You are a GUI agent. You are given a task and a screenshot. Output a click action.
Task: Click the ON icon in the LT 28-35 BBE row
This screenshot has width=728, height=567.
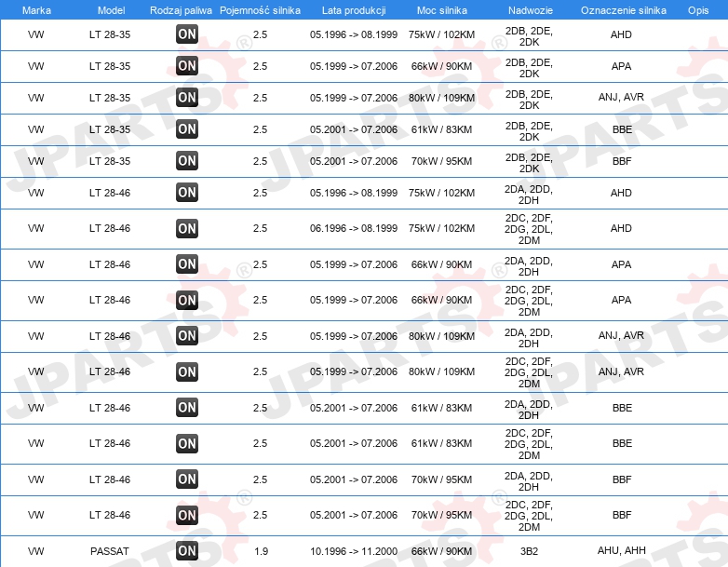187,128
